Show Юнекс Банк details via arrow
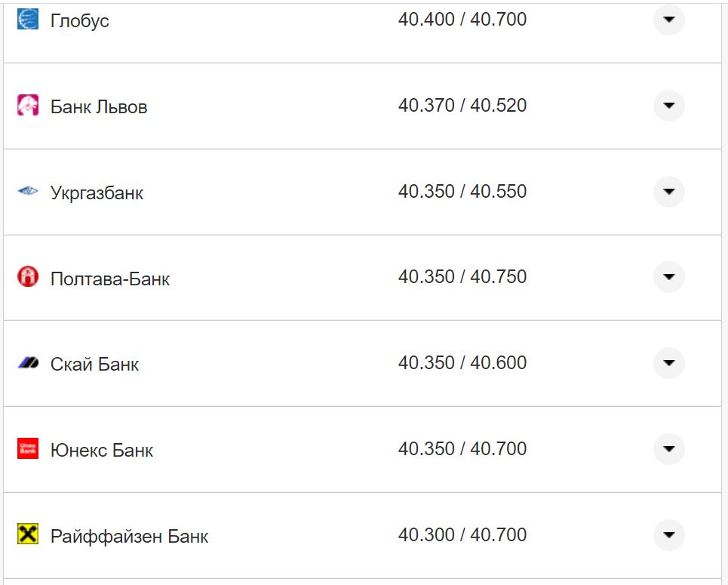Viewport: 728px width, 585px height. point(668,449)
